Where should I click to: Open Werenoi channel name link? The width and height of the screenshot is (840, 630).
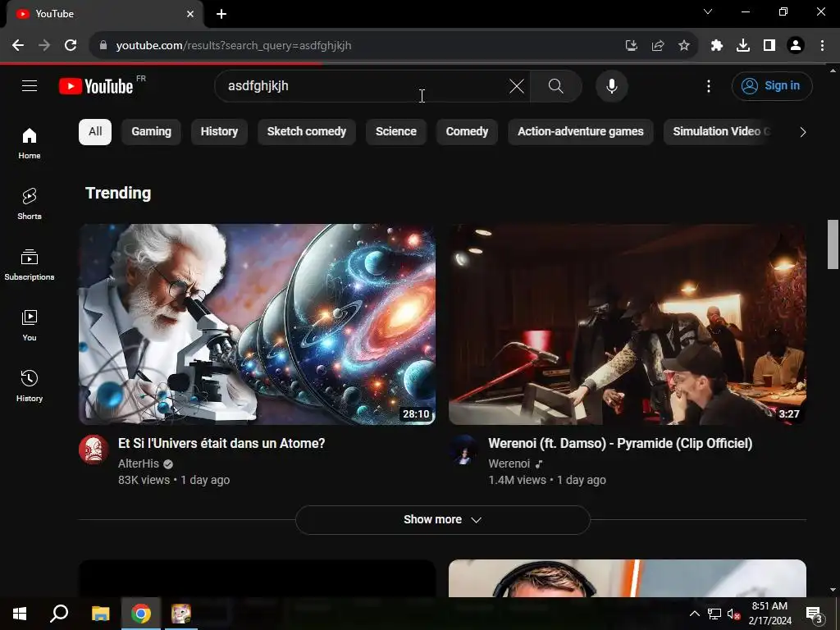[x=509, y=464]
